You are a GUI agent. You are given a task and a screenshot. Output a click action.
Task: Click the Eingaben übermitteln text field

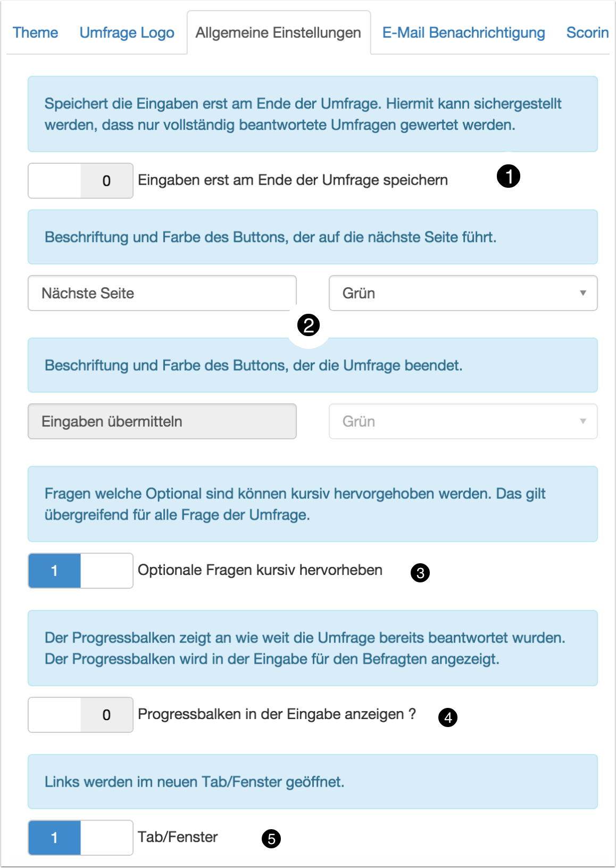coord(162,421)
